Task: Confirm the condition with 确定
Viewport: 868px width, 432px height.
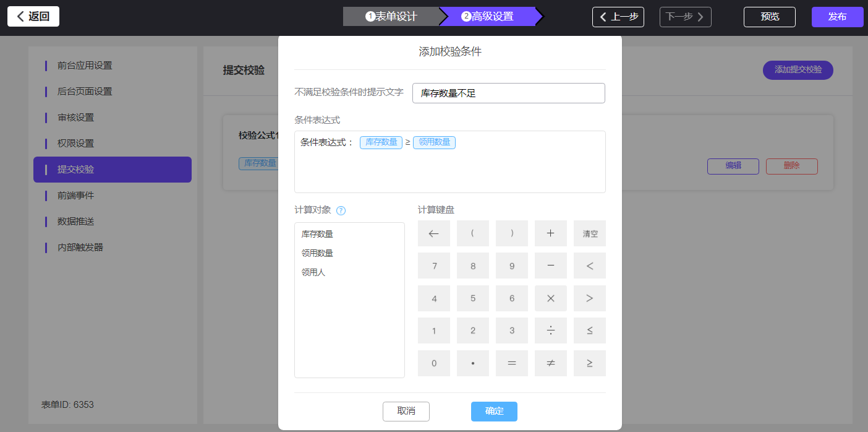Action: (x=494, y=411)
